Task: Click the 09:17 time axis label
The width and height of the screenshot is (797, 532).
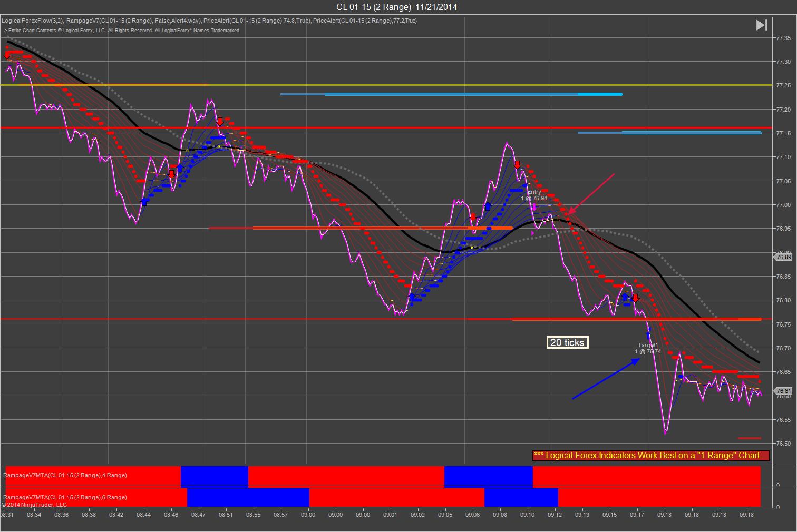Action: [x=637, y=515]
